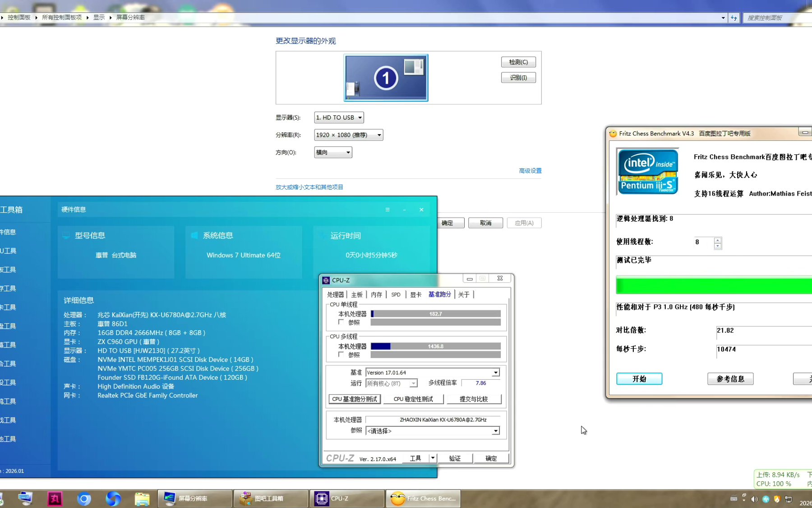Click the CPU multi-thread score bar 1436.8
Screen dimensions: 812x508
435,346
